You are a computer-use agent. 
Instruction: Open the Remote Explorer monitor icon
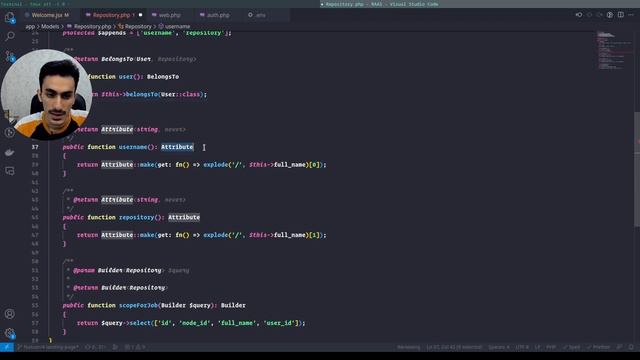click(x=10, y=171)
